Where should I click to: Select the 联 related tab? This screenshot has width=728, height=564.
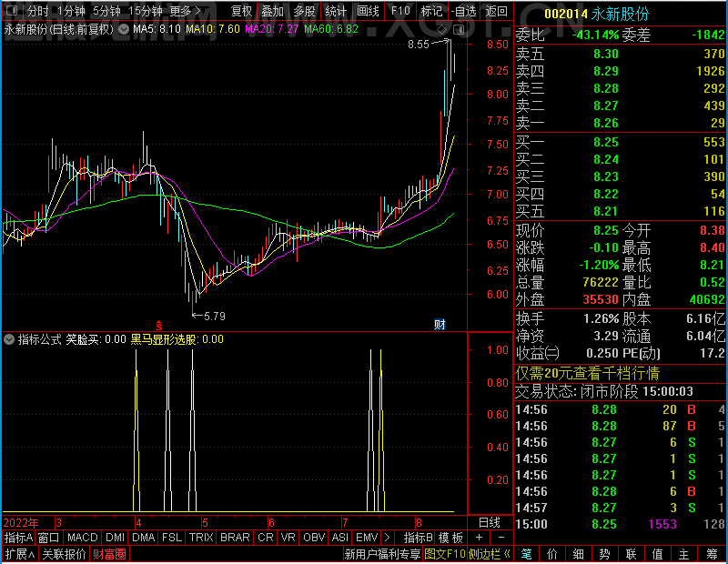click(x=631, y=554)
